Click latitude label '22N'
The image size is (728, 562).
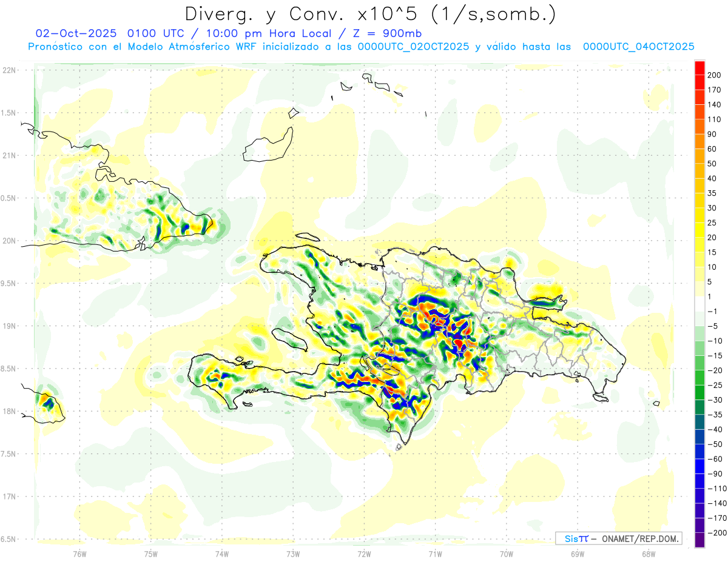tap(9, 70)
